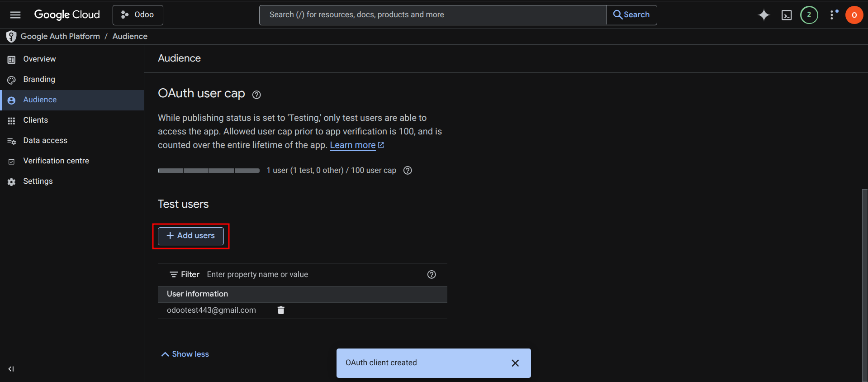
Task: Click the Test users heading
Action: point(183,204)
